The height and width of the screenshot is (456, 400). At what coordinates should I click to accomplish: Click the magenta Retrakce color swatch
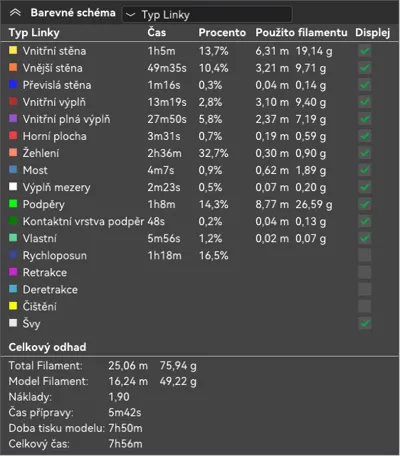(x=13, y=272)
